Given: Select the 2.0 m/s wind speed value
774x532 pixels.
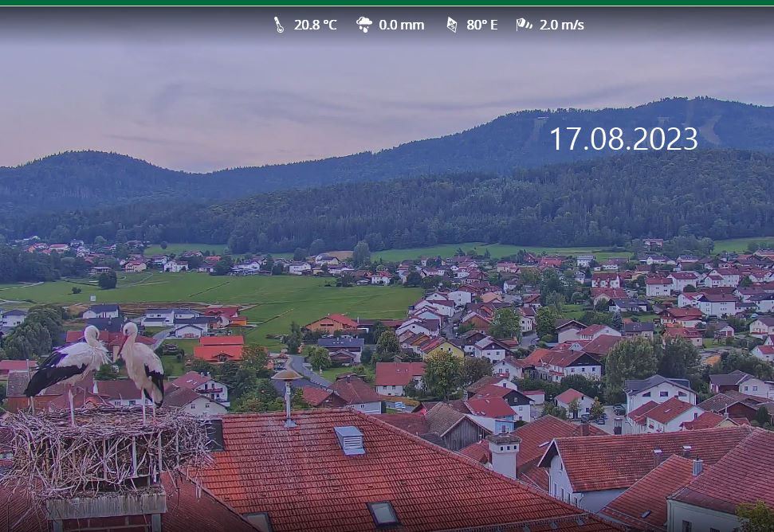Looking at the screenshot, I should [561, 25].
